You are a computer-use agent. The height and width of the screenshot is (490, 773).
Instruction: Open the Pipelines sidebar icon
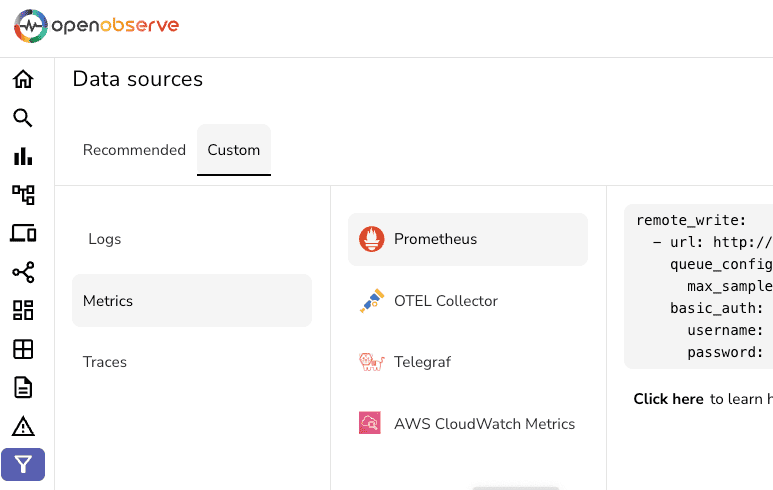click(23, 195)
